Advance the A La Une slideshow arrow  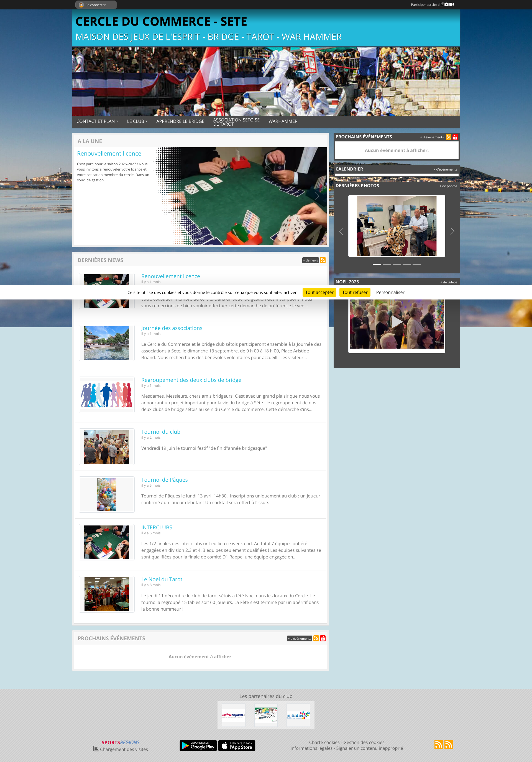(317, 196)
